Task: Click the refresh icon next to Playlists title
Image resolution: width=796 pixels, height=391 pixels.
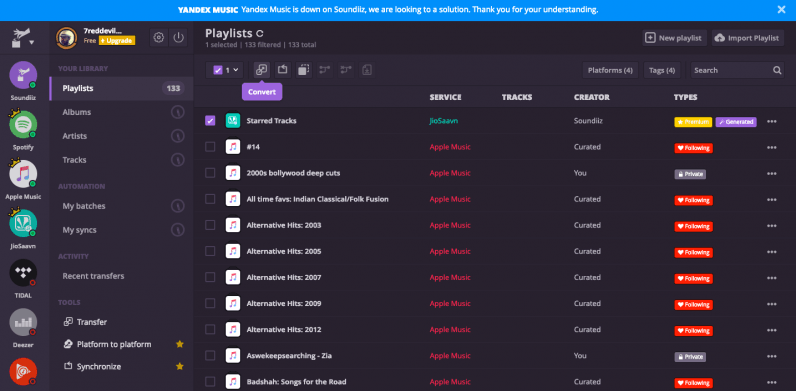Action: click(259, 34)
